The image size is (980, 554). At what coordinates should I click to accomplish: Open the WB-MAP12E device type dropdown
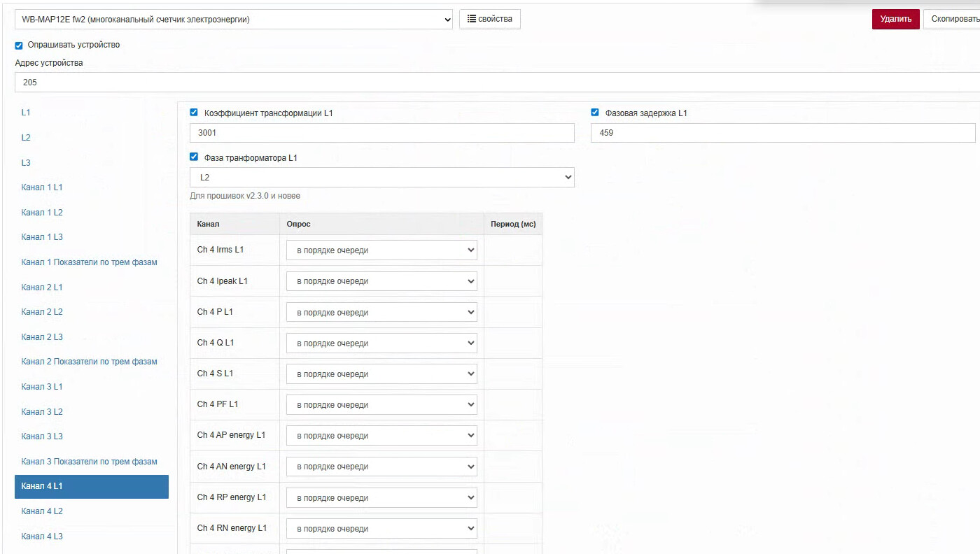[x=234, y=20]
